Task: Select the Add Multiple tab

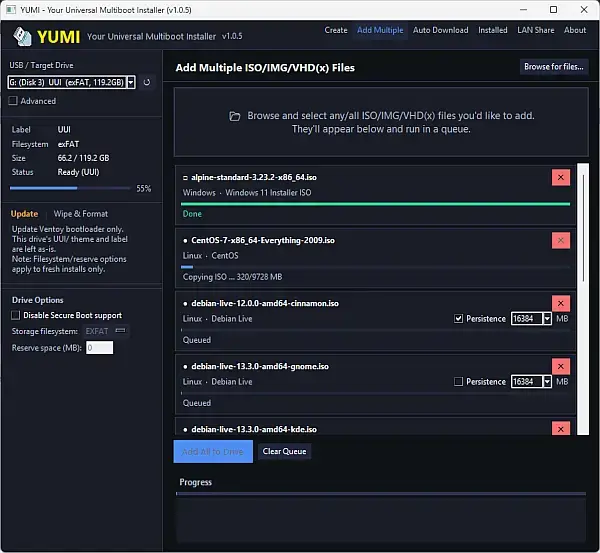Action: pos(380,30)
